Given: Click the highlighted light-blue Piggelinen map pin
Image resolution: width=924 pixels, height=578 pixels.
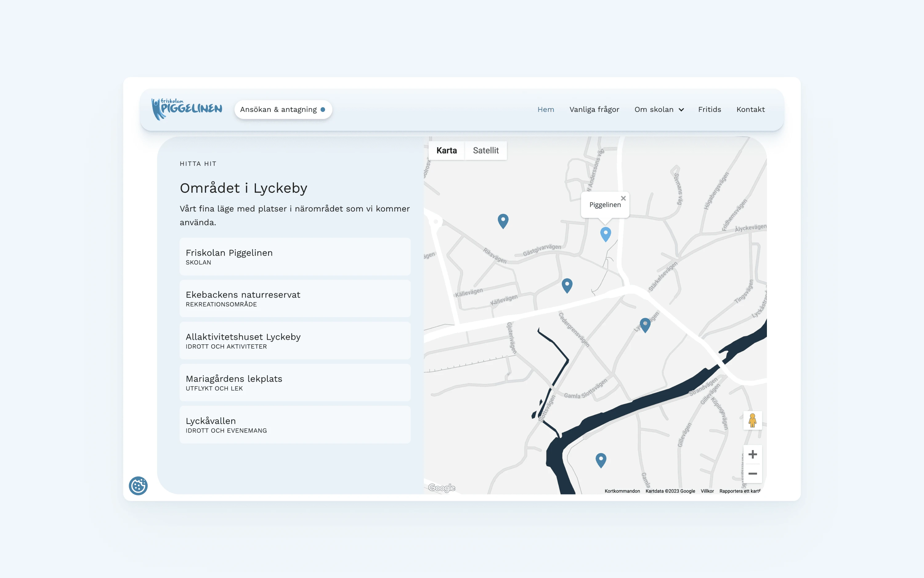Looking at the screenshot, I should [606, 234].
